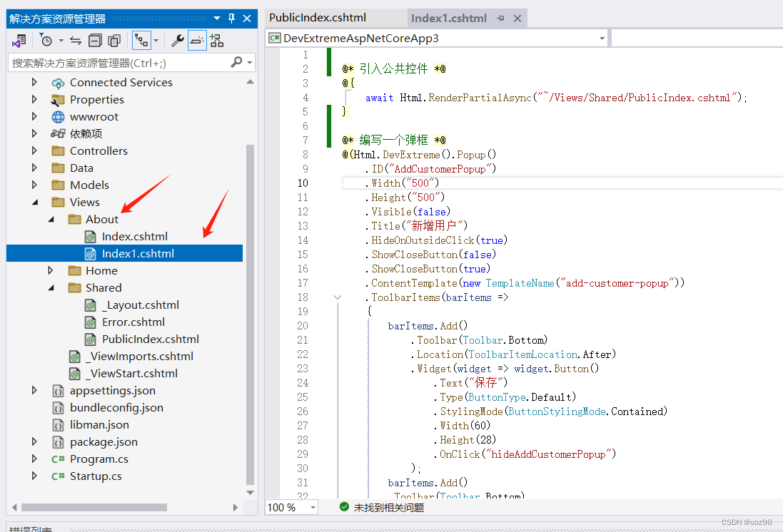Collapse all items in Solution Explorer
This screenshot has width=783, height=532.
tap(94, 41)
